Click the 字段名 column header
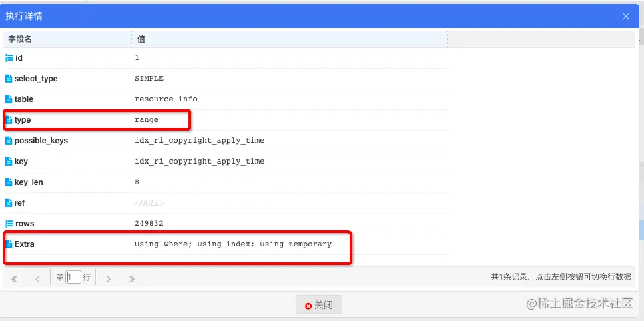The image size is (644, 321). click(x=67, y=39)
